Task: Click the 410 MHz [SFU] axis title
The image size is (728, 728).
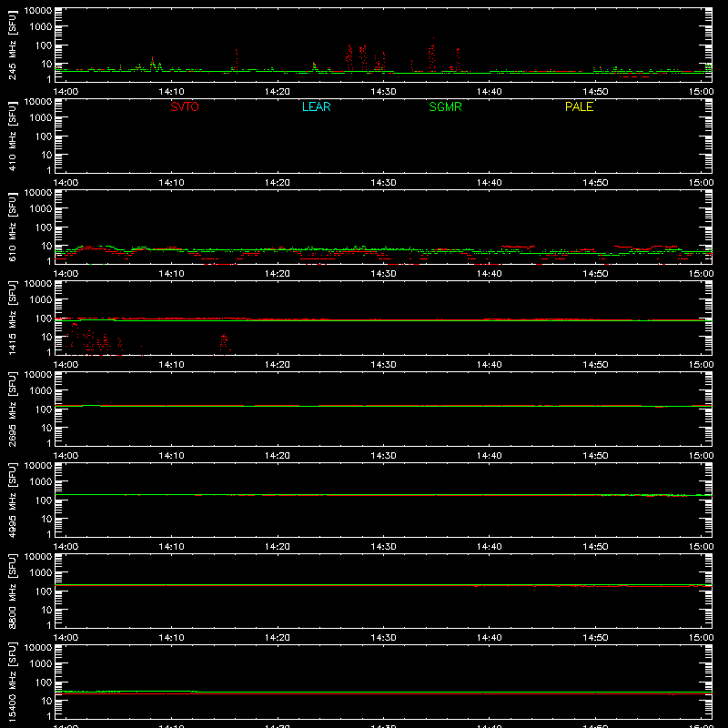Action: [13, 136]
